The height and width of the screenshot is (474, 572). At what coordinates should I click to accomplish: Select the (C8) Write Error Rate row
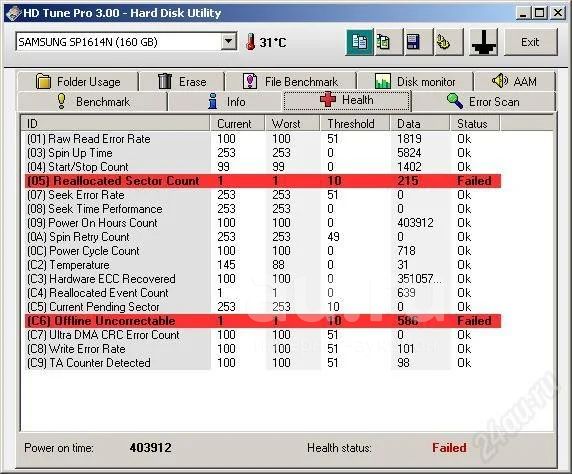pyautogui.click(x=263, y=349)
